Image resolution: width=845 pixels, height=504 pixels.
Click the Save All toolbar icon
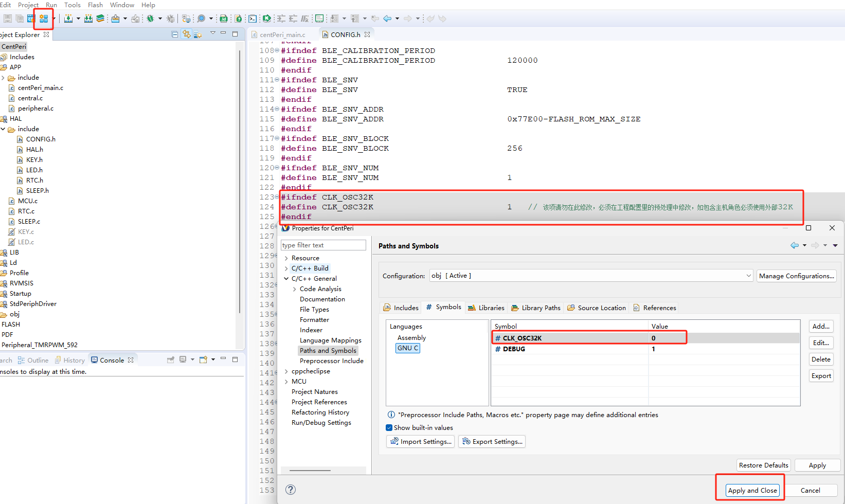click(x=20, y=19)
